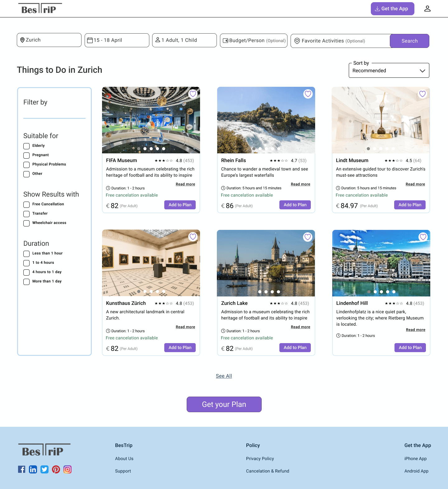Viewport: 448px width, 489px height.
Task: Open the LinkedIn social icon
Action: (x=33, y=469)
